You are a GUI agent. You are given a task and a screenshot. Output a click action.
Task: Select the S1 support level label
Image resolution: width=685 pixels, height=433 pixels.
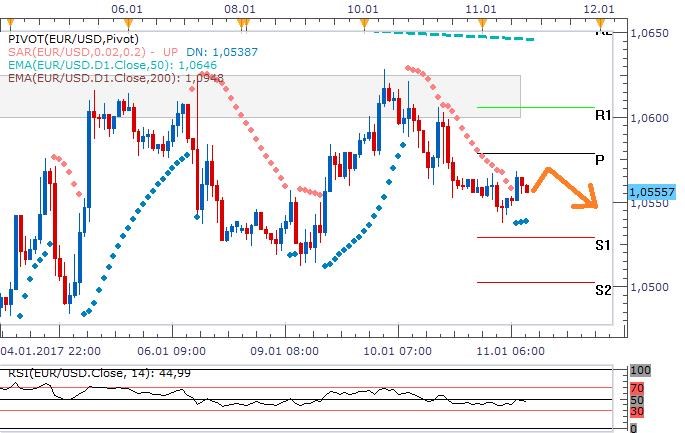(x=603, y=244)
